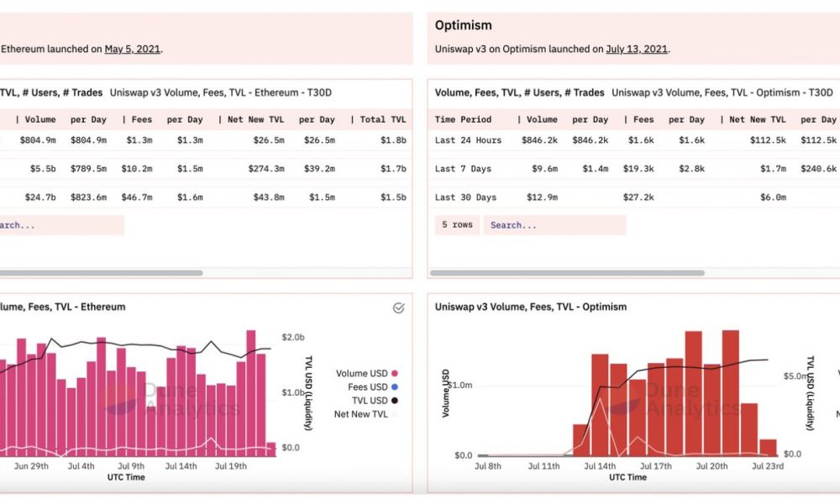The height and width of the screenshot is (504, 840).
Task: Click the $2.8k per day cell
Action: point(691,169)
